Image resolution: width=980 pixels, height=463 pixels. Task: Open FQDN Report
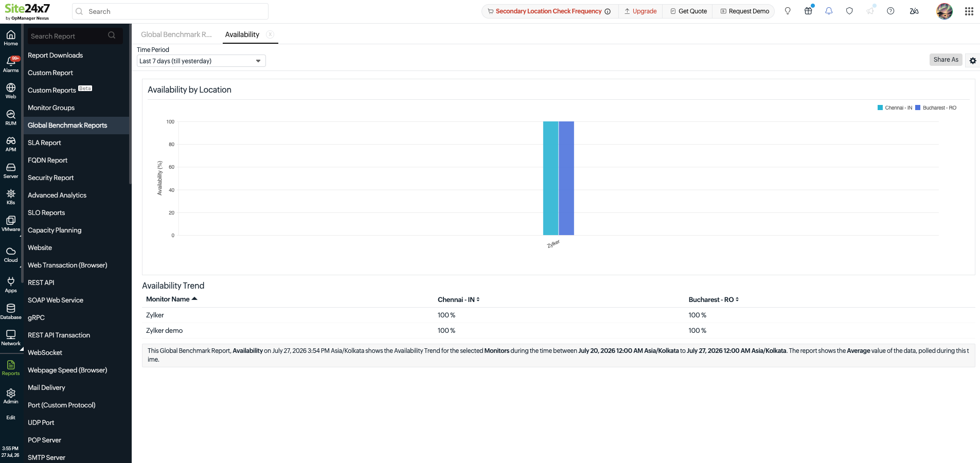pyautogui.click(x=47, y=160)
